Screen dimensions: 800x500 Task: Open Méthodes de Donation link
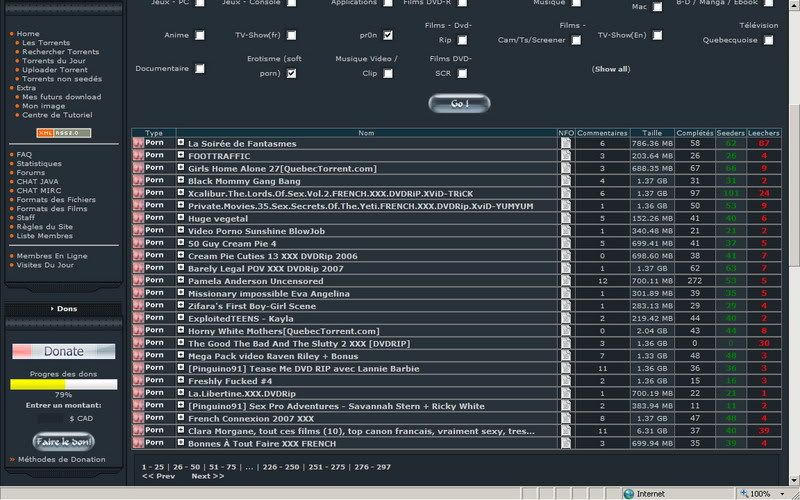tap(62, 460)
